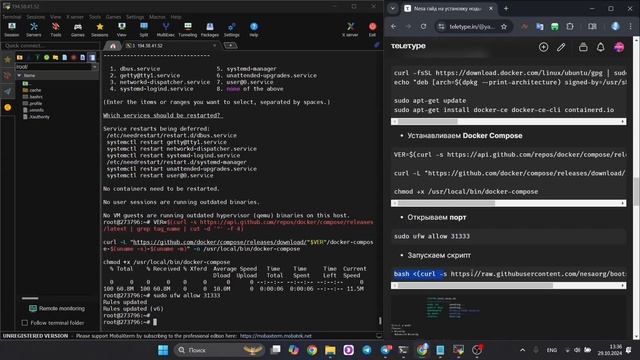The width and height of the screenshot is (640, 360).
Task: Open the Help toolbar button in MobaXterm
Action: click(x=253, y=29)
